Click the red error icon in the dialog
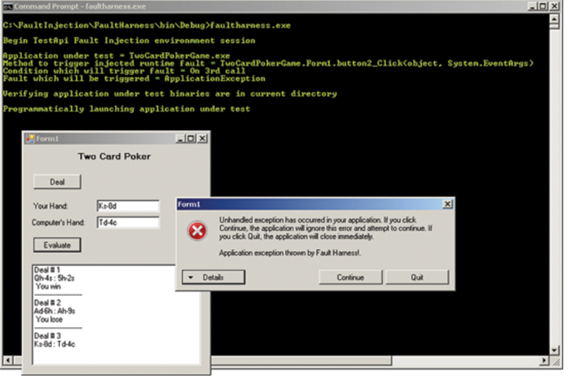This screenshot has height=377, width=568. tap(197, 231)
